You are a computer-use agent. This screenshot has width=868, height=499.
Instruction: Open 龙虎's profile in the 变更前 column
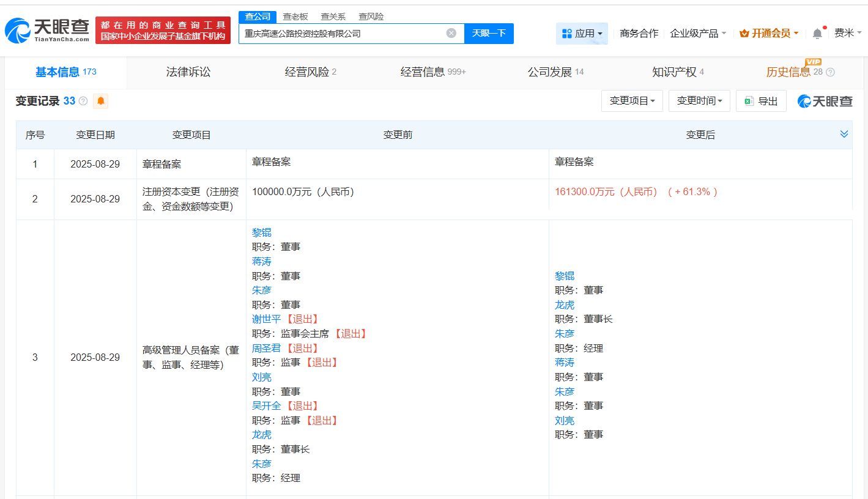click(x=262, y=435)
